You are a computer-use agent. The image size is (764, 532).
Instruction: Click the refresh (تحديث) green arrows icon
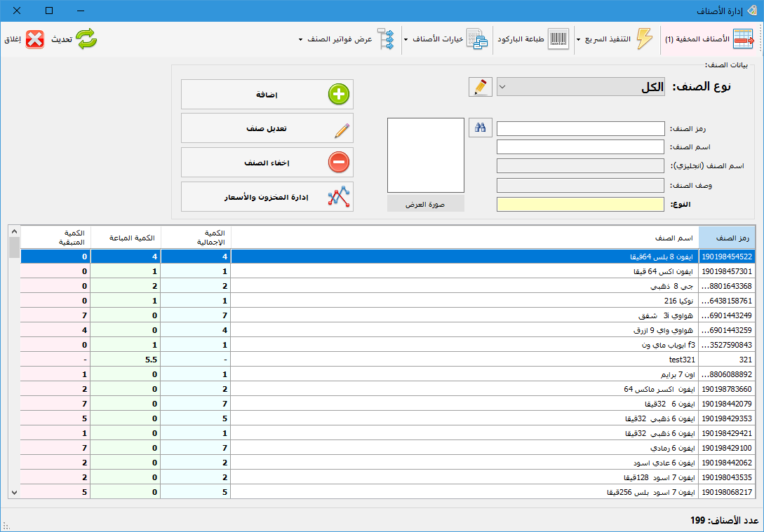click(x=86, y=39)
